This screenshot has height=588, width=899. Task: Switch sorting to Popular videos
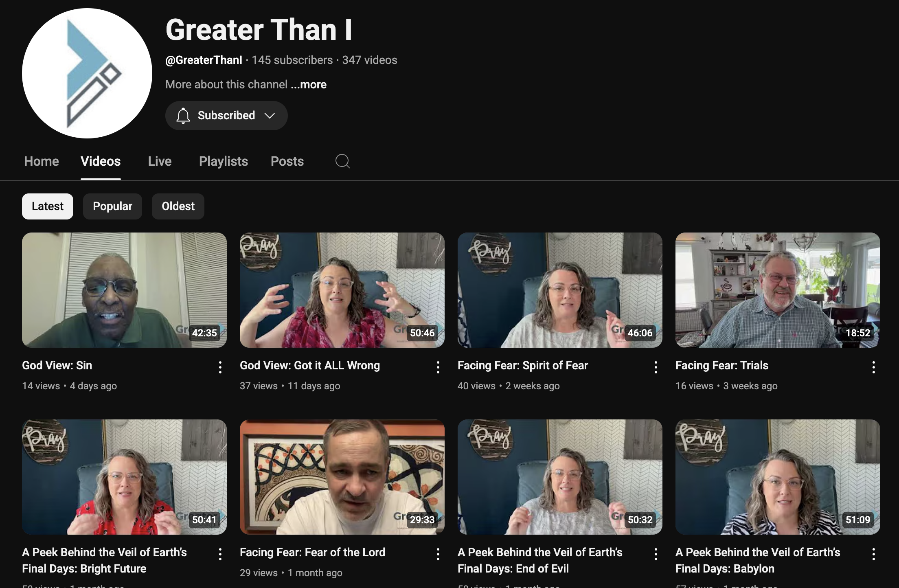point(112,206)
